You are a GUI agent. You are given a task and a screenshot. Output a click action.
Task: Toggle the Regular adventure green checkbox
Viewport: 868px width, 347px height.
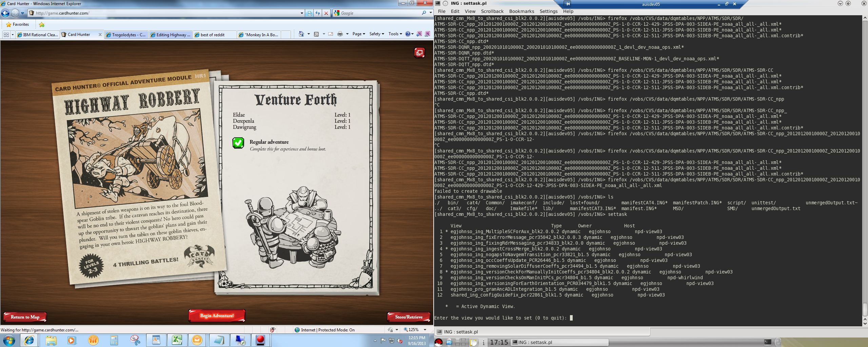(x=238, y=143)
